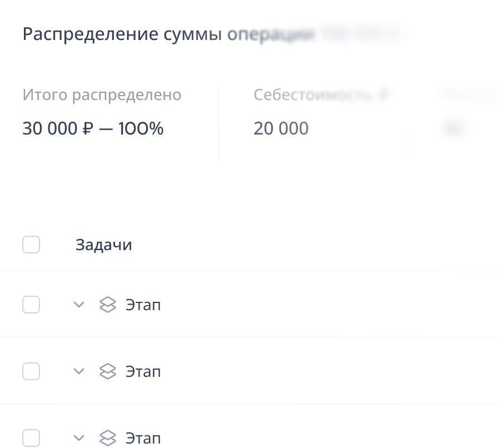Click the Задачи column header

104,245
